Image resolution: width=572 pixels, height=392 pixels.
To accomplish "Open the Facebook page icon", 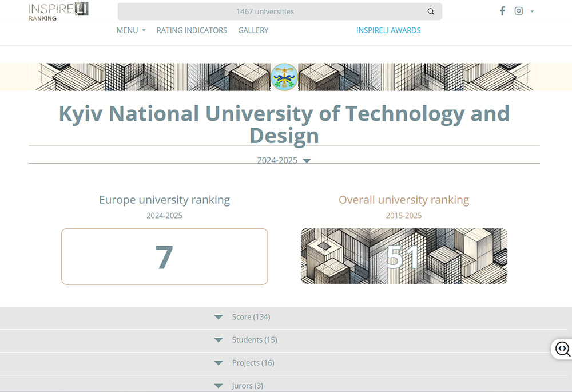I will [x=502, y=11].
